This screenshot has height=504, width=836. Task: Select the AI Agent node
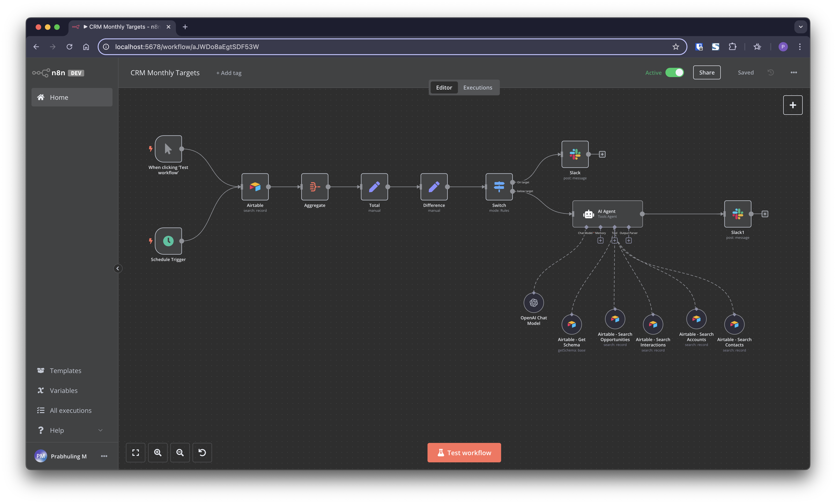(x=607, y=214)
